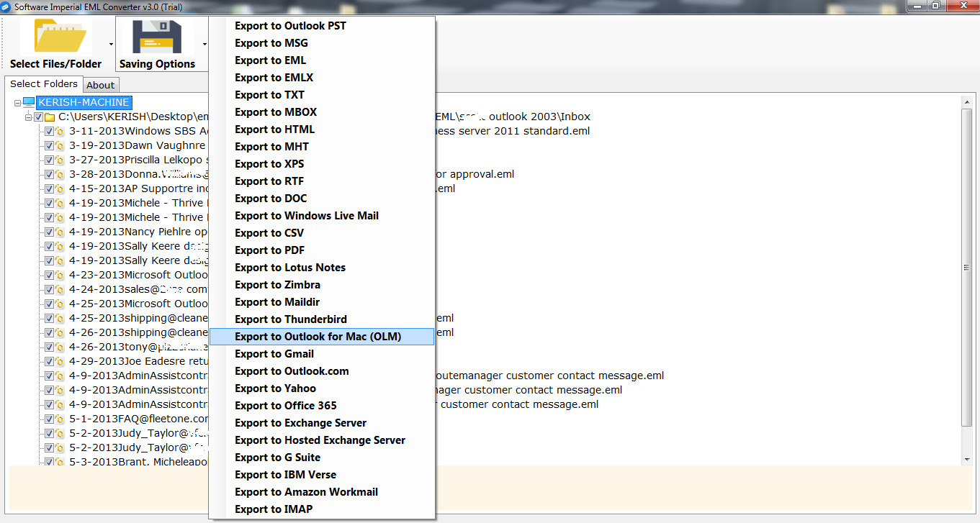Choose Export to TXT
Image resolution: width=980 pixels, height=523 pixels.
pos(322,95)
